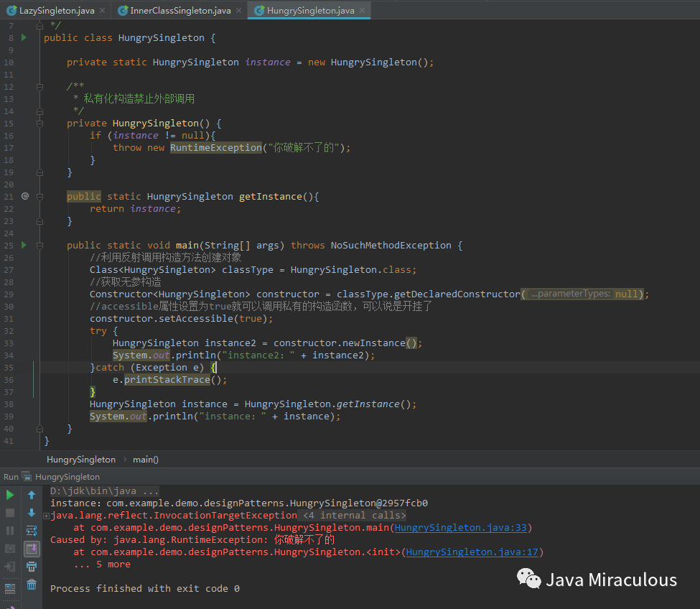Print console output using printer icon
This screenshot has width=700, height=609.
(32, 567)
